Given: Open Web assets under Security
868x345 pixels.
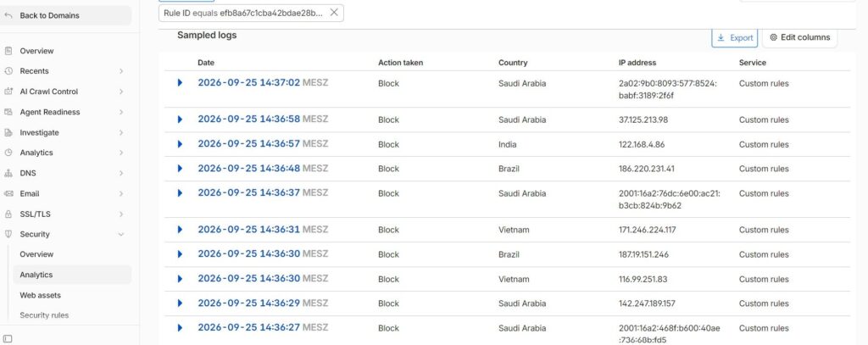Looking at the screenshot, I should point(41,295).
